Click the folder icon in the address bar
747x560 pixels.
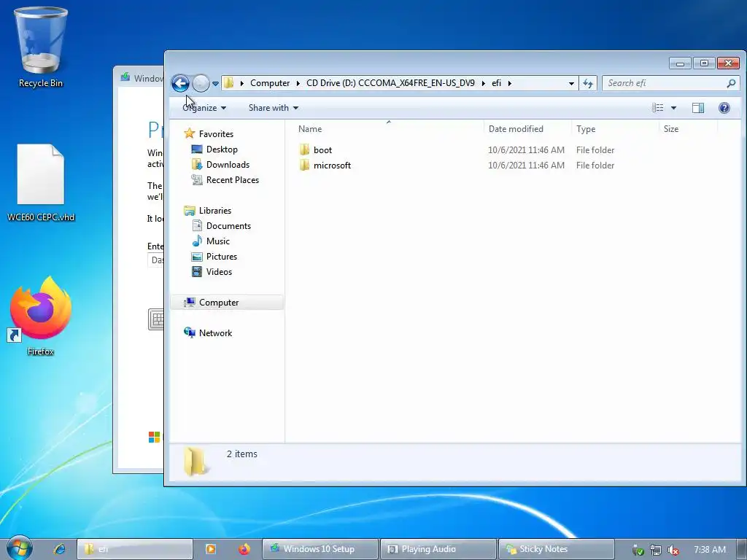coord(228,83)
